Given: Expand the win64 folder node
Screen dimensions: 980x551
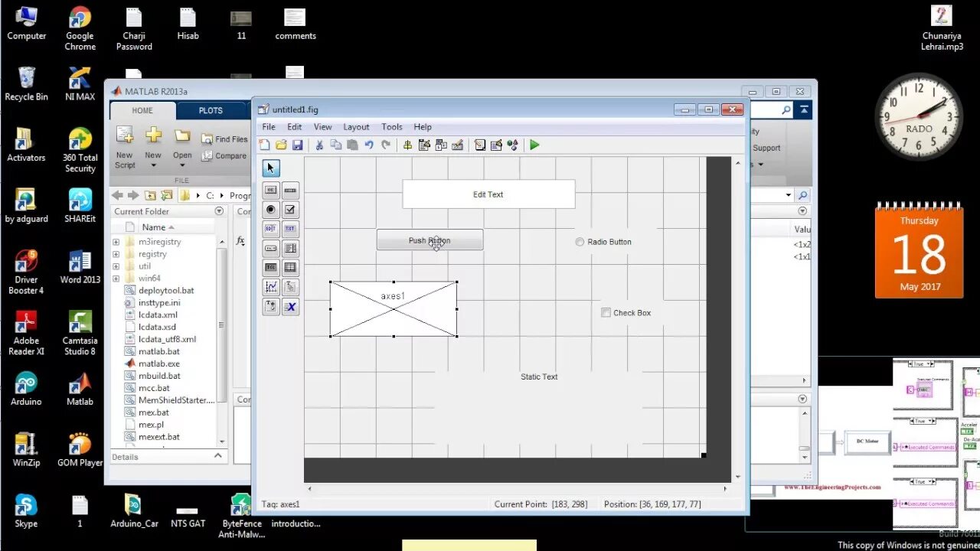Looking at the screenshot, I should click(116, 279).
